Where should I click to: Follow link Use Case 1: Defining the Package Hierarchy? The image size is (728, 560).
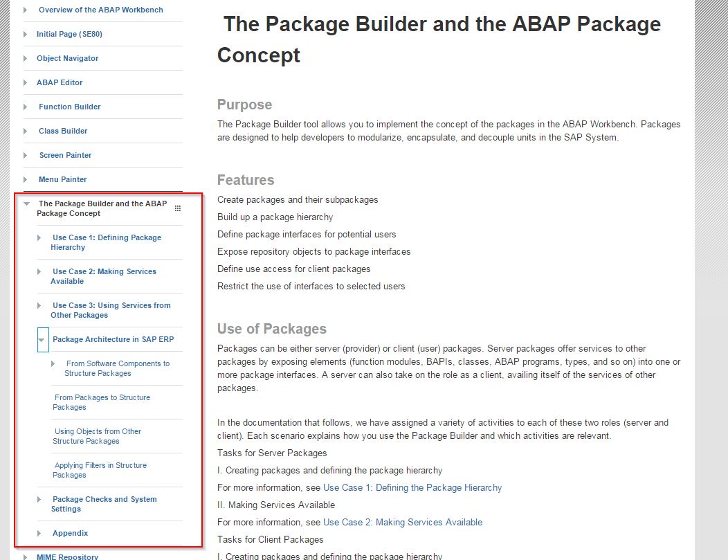coord(412,488)
